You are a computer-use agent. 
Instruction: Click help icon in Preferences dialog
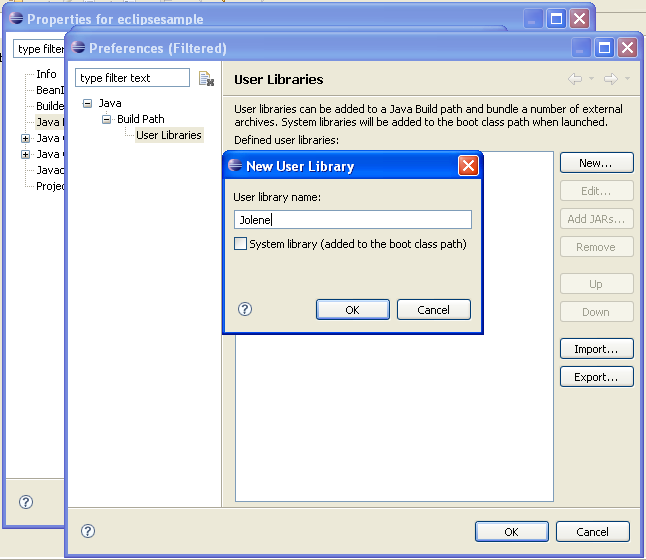coord(88,532)
